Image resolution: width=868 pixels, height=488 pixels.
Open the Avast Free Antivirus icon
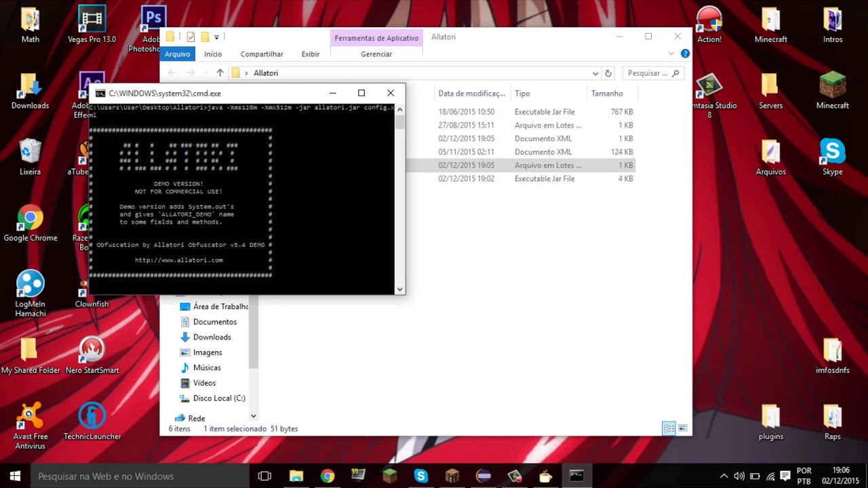[x=30, y=426]
